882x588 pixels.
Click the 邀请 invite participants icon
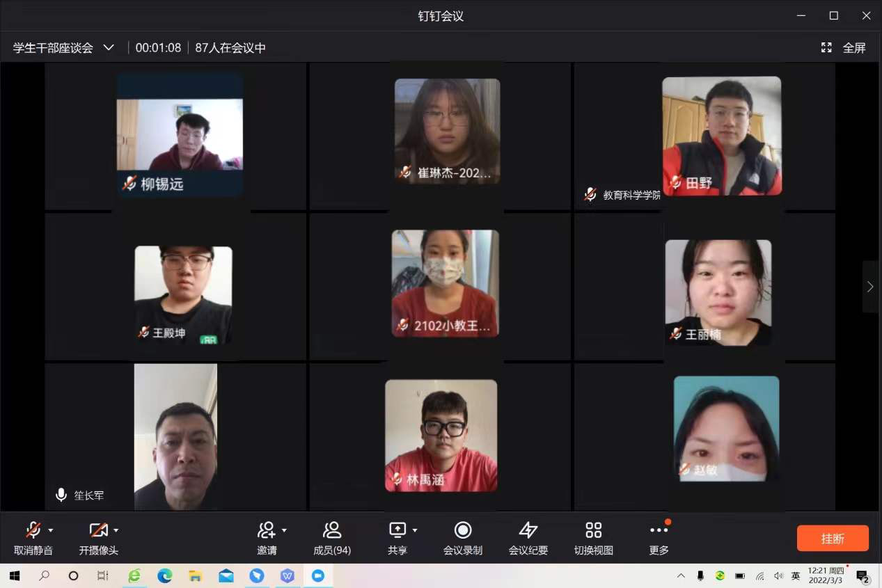pyautogui.click(x=267, y=530)
